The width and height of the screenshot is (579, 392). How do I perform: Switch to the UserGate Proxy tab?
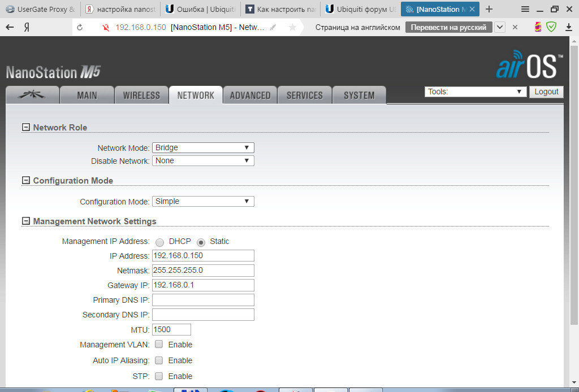coord(41,9)
